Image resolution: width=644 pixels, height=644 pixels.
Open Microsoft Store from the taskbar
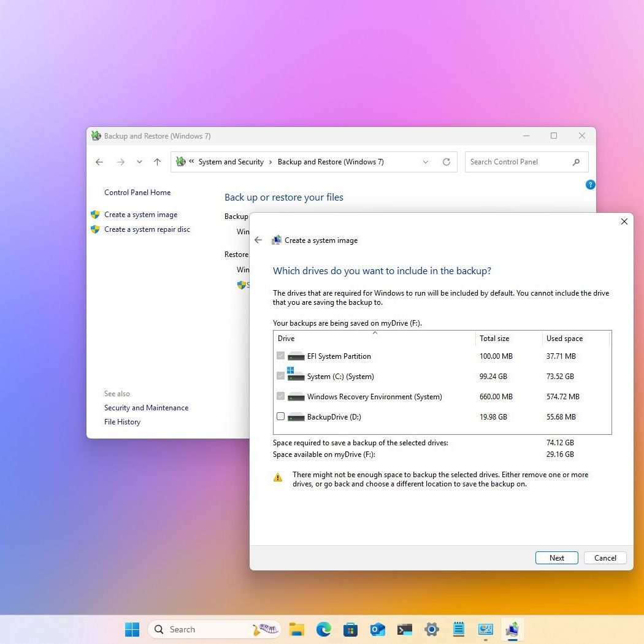(350, 629)
